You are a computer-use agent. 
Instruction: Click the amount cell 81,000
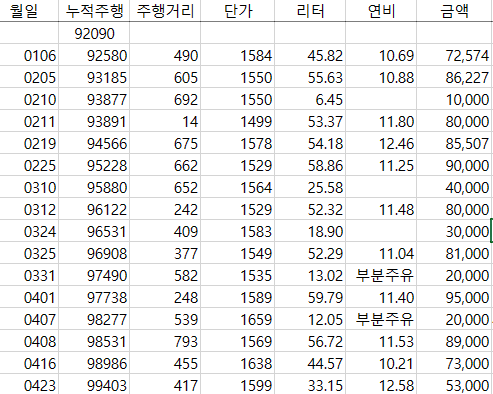(455, 253)
